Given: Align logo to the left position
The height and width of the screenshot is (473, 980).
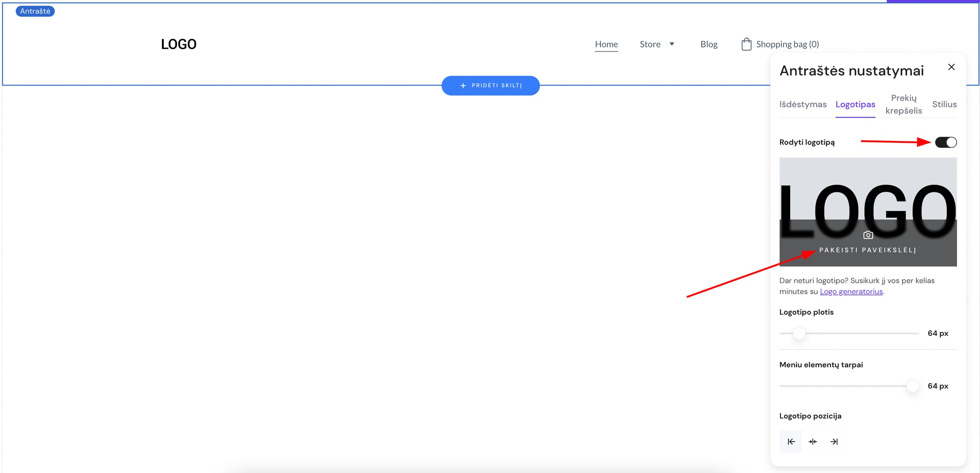Looking at the screenshot, I should pos(791,442).
